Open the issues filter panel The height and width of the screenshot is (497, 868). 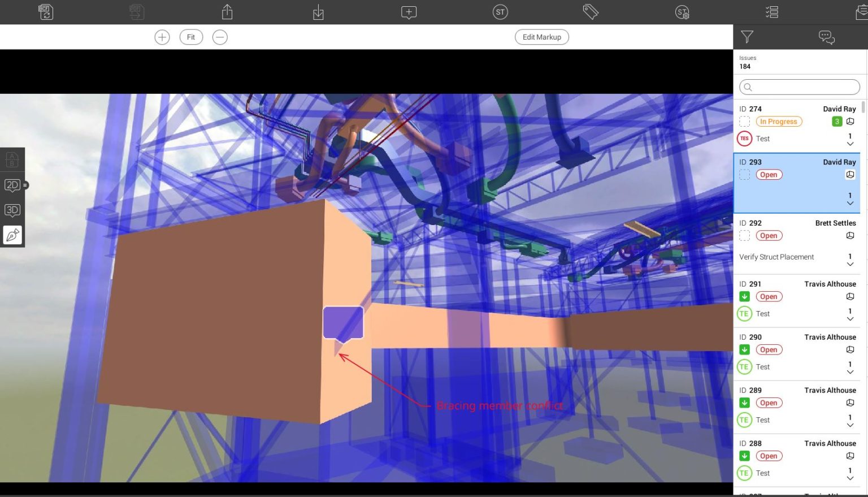[x=747, y=37]
